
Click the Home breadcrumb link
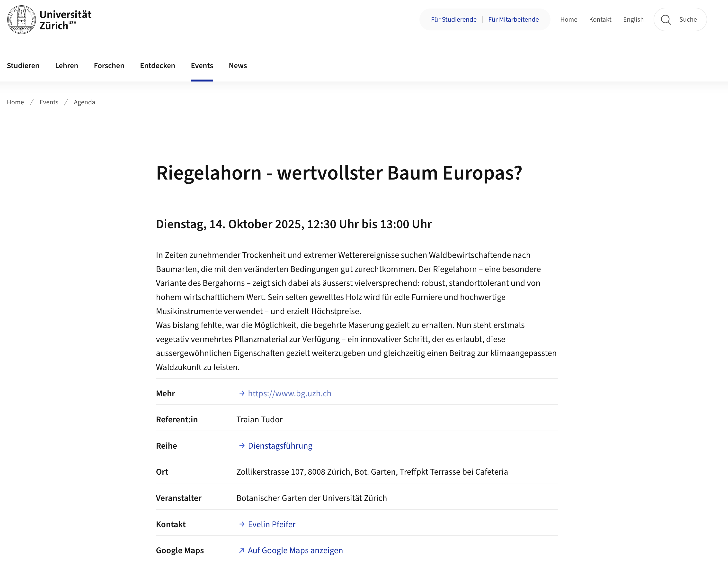[15, 102]
